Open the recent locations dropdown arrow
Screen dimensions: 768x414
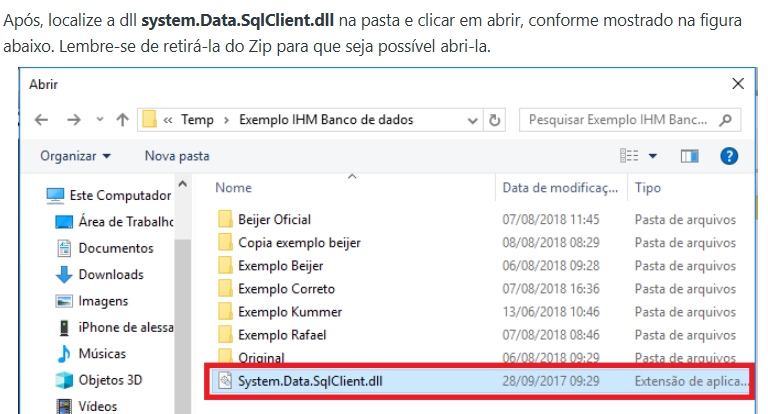[x=100, y=119]
